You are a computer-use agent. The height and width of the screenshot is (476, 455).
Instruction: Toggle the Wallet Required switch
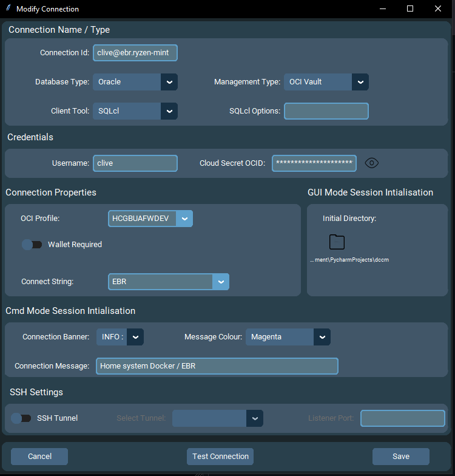pyautogui.click(x=32, y=244)
